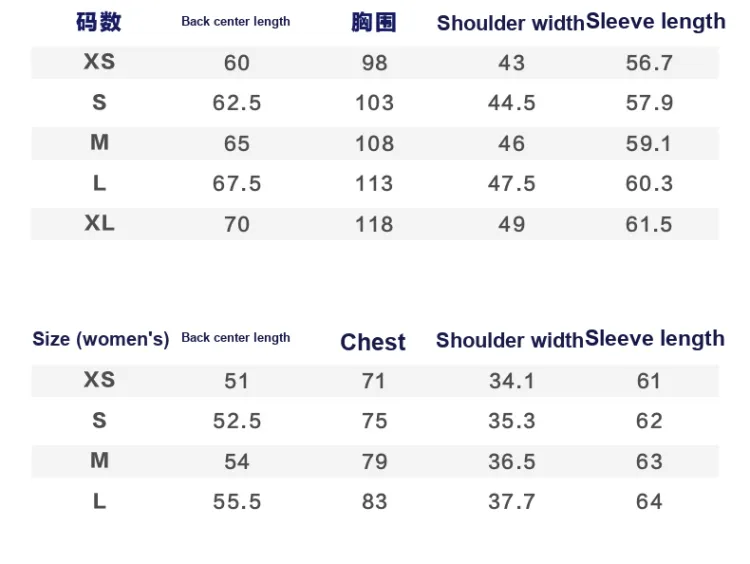Select the 47.5 shoulder width value
Viewport: 750px width, 564px height.
(511, 184)
